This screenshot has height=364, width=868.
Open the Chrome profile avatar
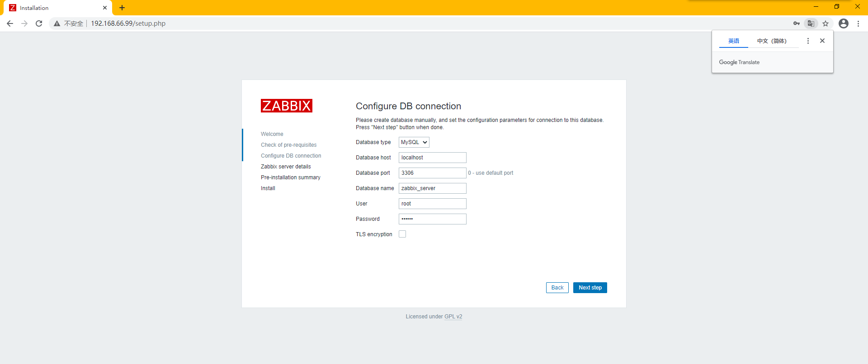[844, 23]
